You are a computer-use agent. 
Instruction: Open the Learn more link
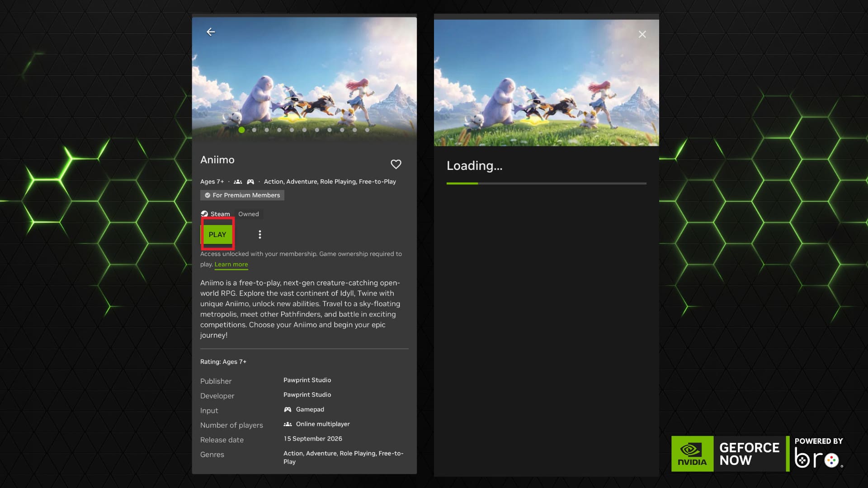[x=231, y=264]
